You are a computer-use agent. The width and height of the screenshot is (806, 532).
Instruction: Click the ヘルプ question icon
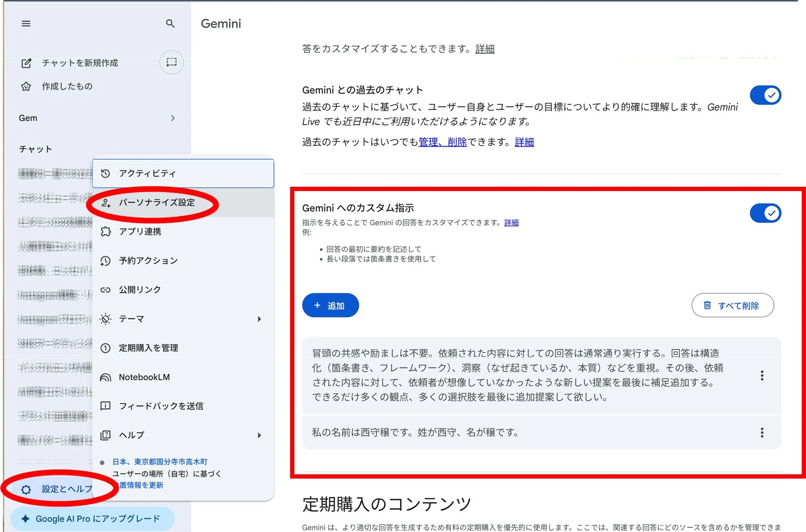[x=106, y=435]
